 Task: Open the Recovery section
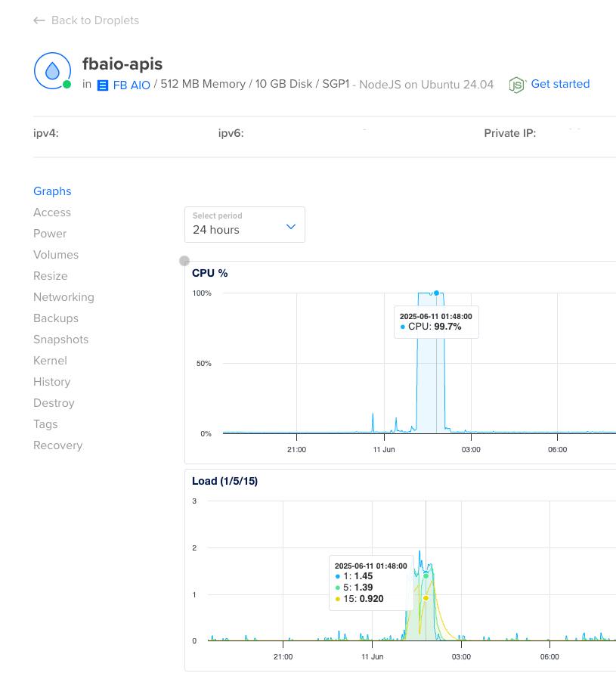click(x=57, y=445)
